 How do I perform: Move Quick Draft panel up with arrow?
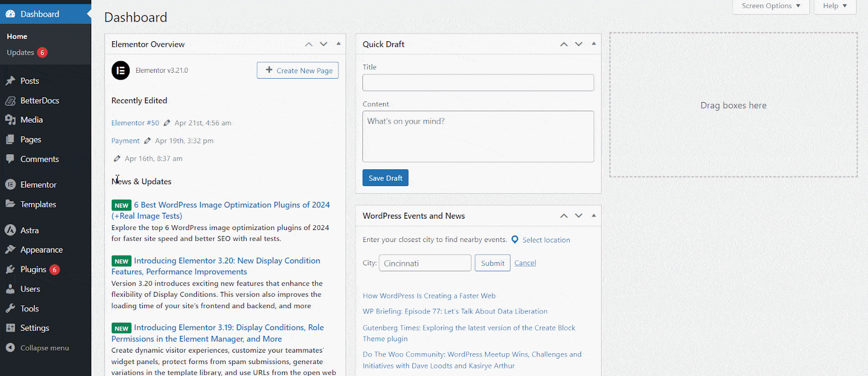pos(564,44)
